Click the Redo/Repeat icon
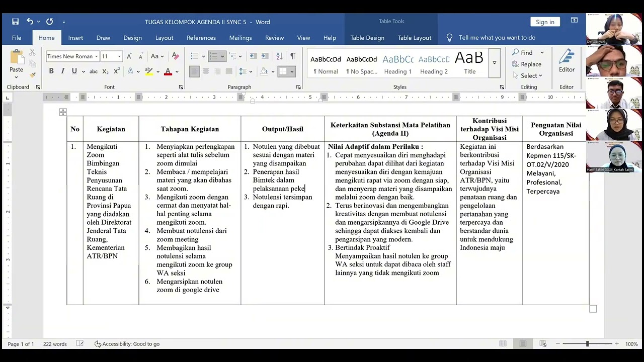The width and height of the screenshot is (644, 362). pos(49,22)
